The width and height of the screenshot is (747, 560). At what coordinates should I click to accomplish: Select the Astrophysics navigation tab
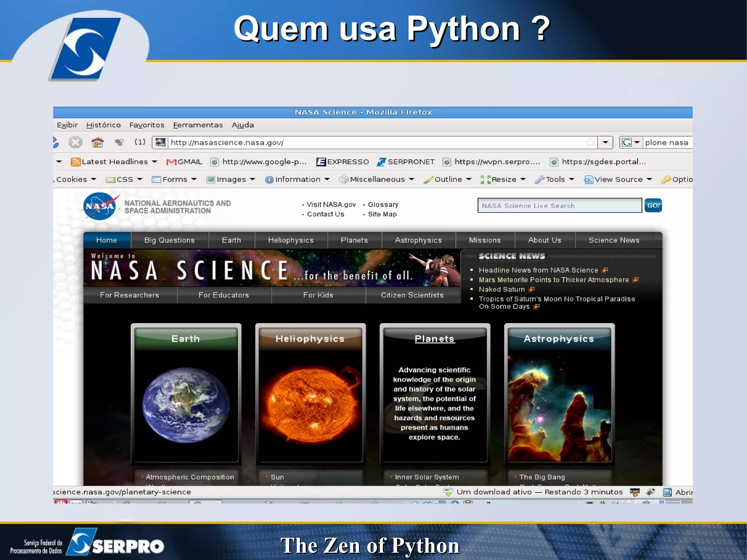418,240
